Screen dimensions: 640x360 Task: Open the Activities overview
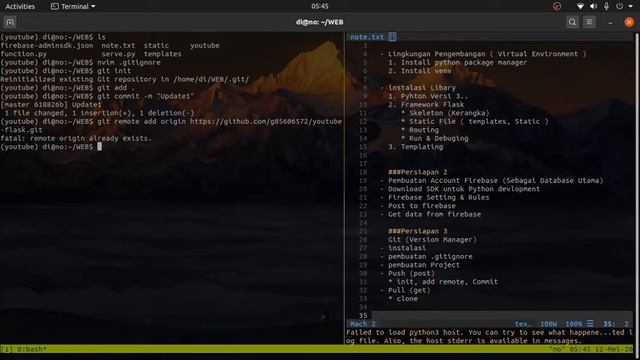20,6
